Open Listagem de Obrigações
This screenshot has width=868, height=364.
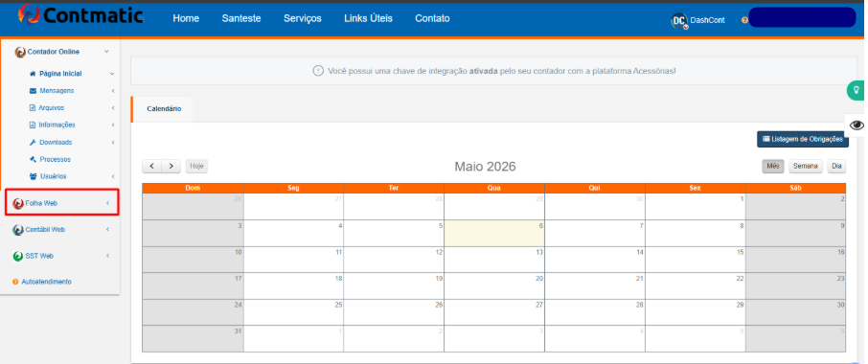(803, 139)
